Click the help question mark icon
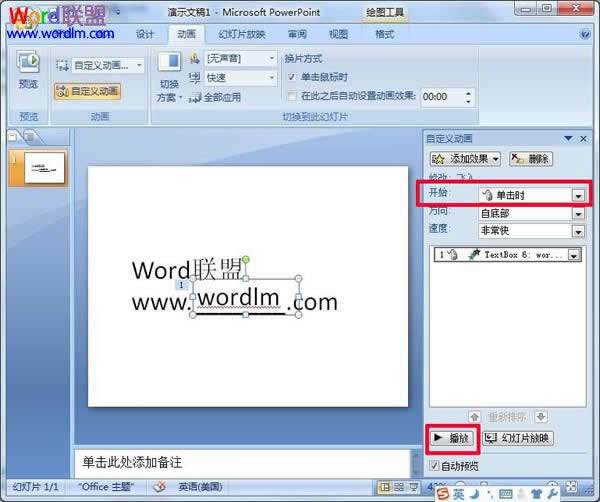 (585, 34)
